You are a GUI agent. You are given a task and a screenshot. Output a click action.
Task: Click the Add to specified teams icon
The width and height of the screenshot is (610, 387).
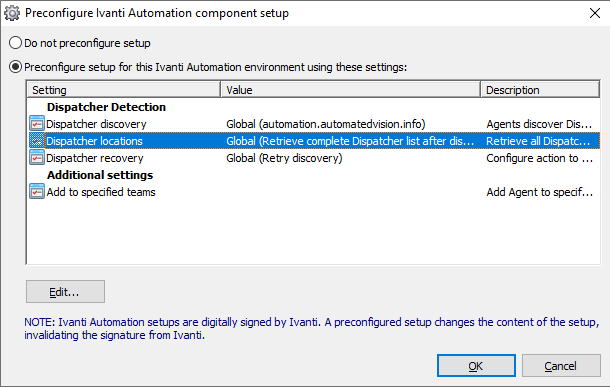[37, 192]
